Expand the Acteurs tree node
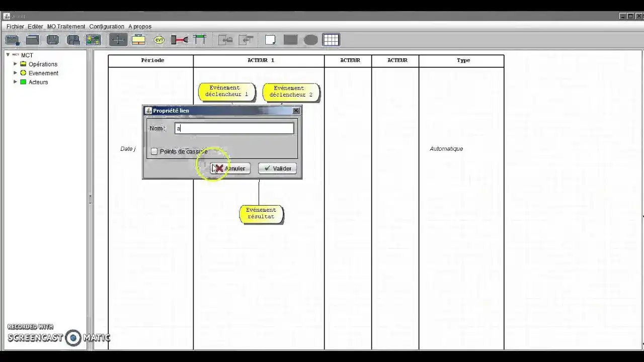This screenshot has height=362, width=644. [x=15, y=82]
